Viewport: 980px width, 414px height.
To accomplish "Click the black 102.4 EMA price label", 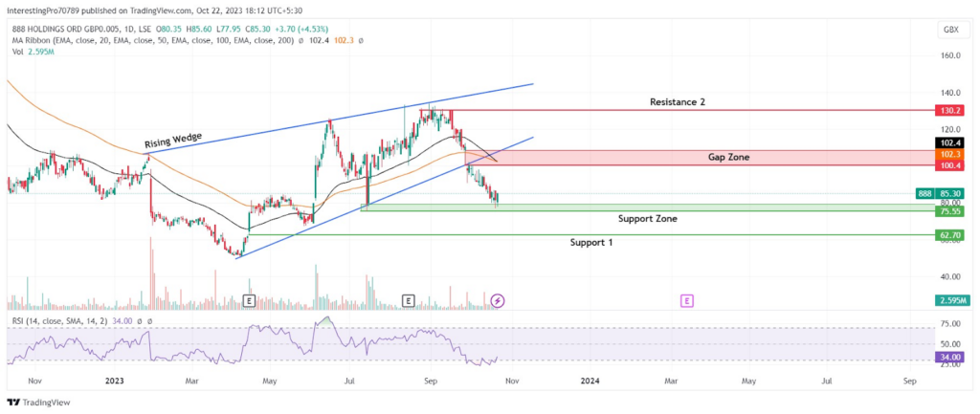I will tap(948, 142).
